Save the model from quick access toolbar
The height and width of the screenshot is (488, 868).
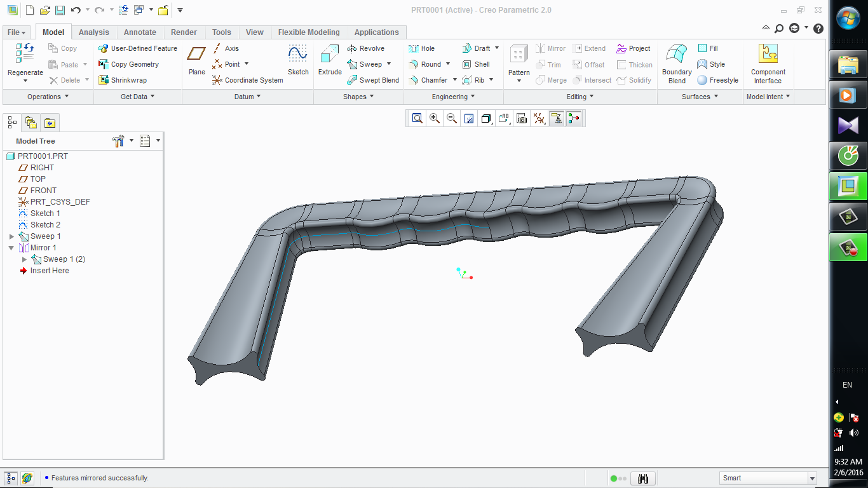point(60,10)
